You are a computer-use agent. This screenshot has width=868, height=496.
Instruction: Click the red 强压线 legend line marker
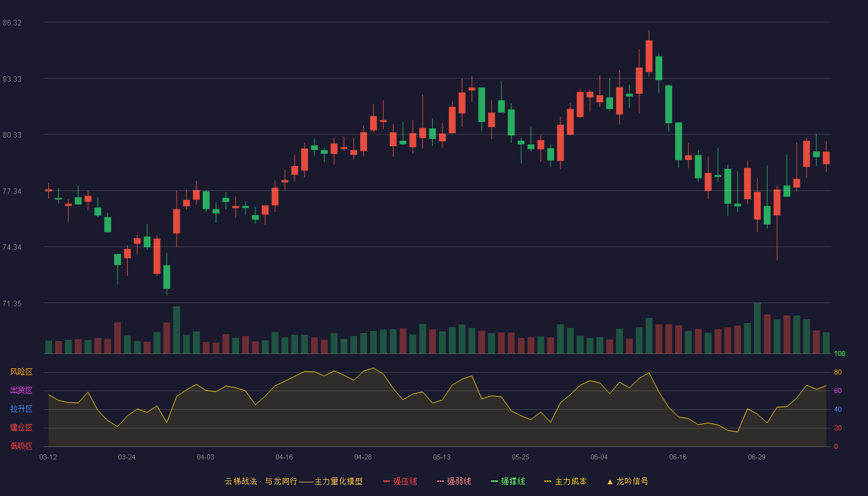coord(386,481)
